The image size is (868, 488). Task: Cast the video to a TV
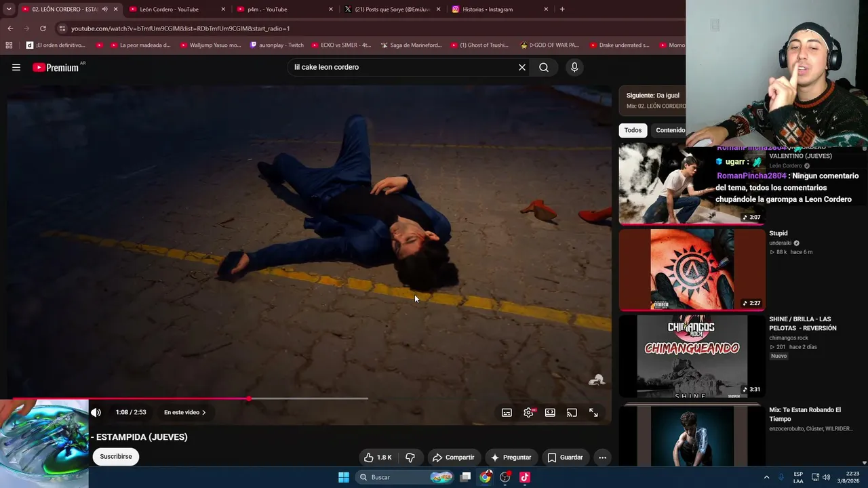click(x=572, y=412)
